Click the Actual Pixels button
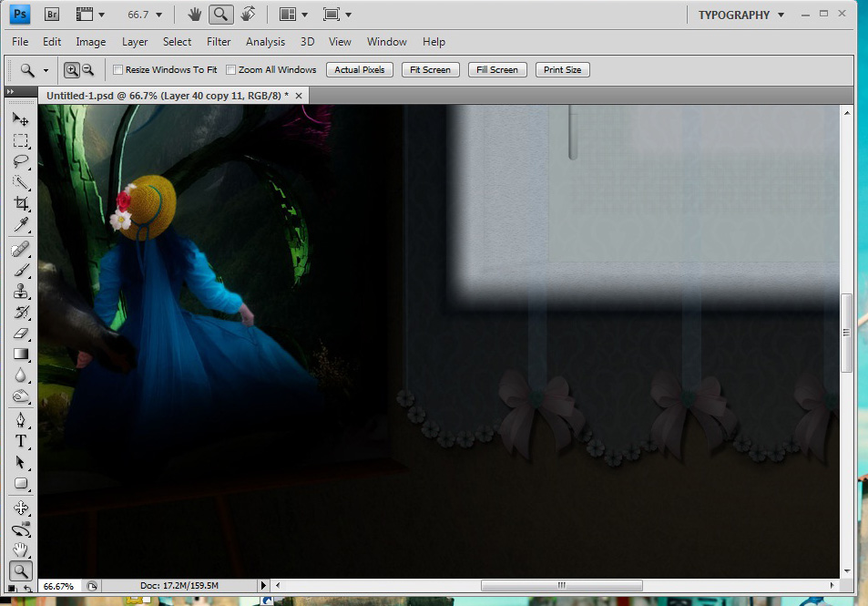Viewport: 868px width, 606px height. point(359,70)
